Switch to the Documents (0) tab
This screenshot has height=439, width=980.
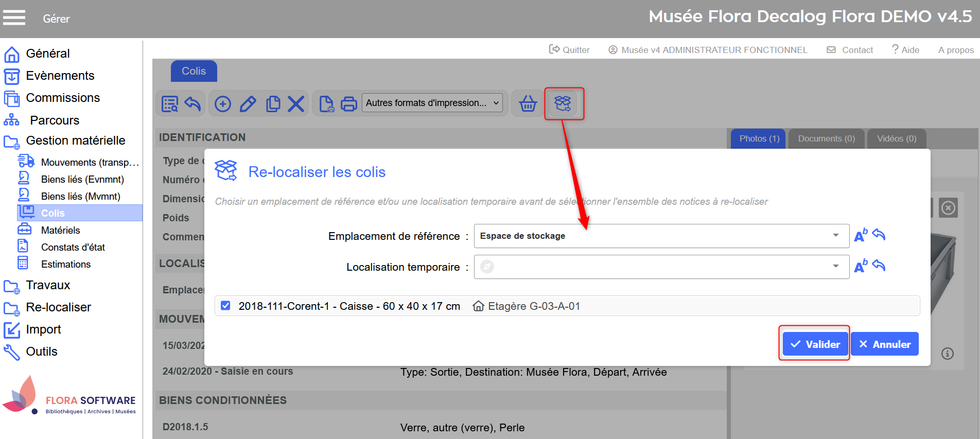(x=826, y=138)
